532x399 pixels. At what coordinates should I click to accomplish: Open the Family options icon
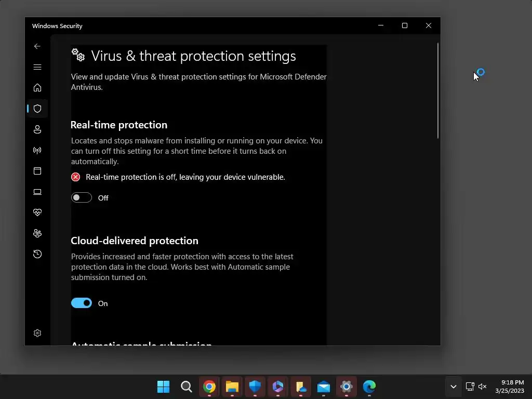coord(37,233)
